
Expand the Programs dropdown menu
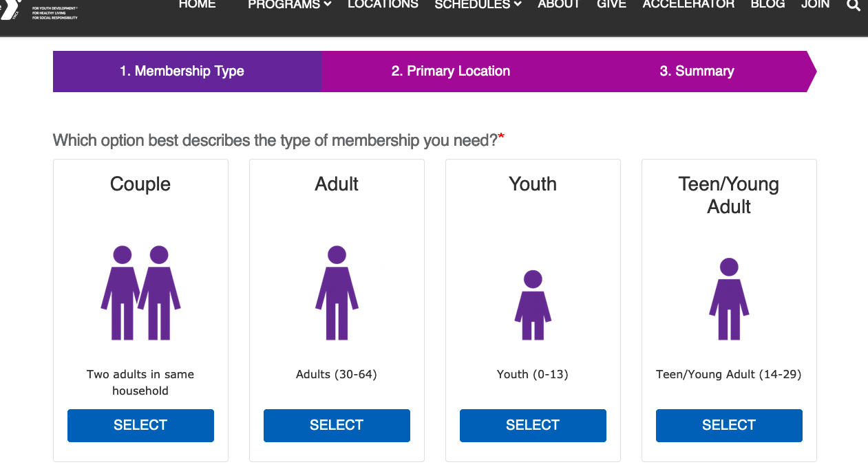tap(290, 4)
